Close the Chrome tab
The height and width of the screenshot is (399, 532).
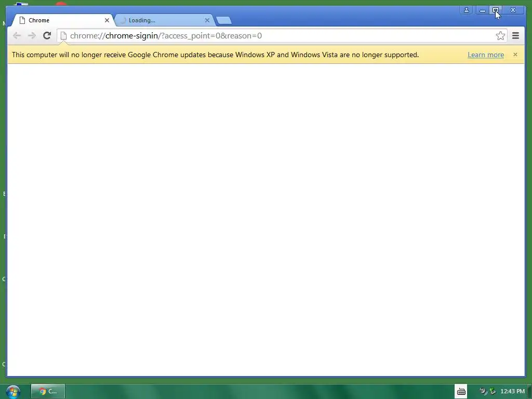107,20
